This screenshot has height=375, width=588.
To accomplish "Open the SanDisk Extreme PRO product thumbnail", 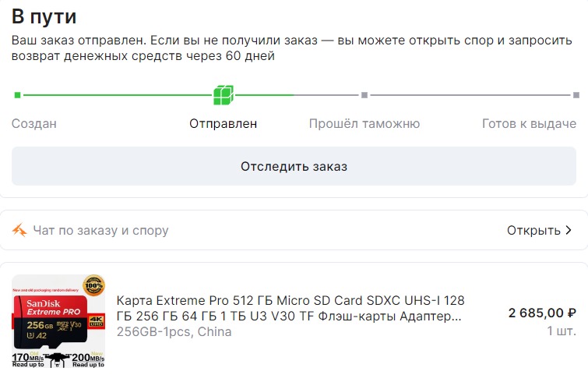I will coord(59,320).
